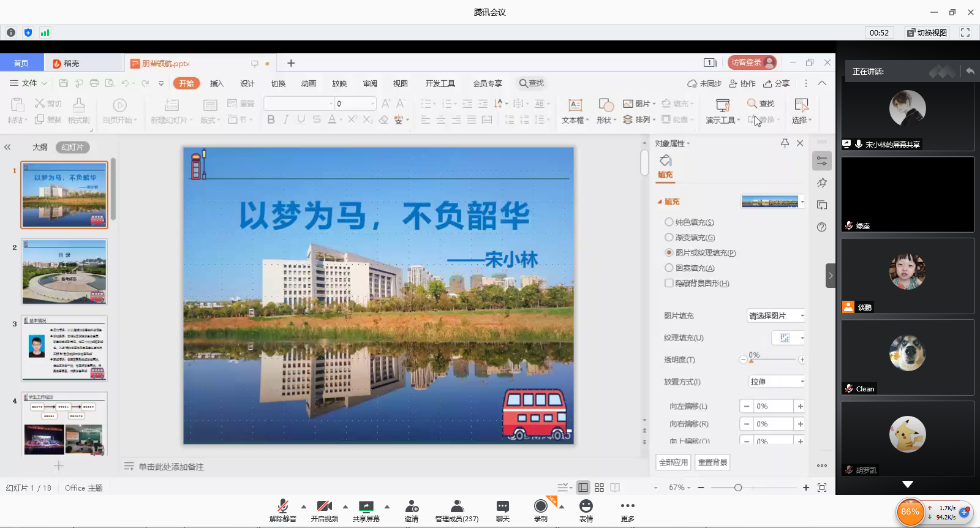Click the share screen icon

tap(366, 507)
